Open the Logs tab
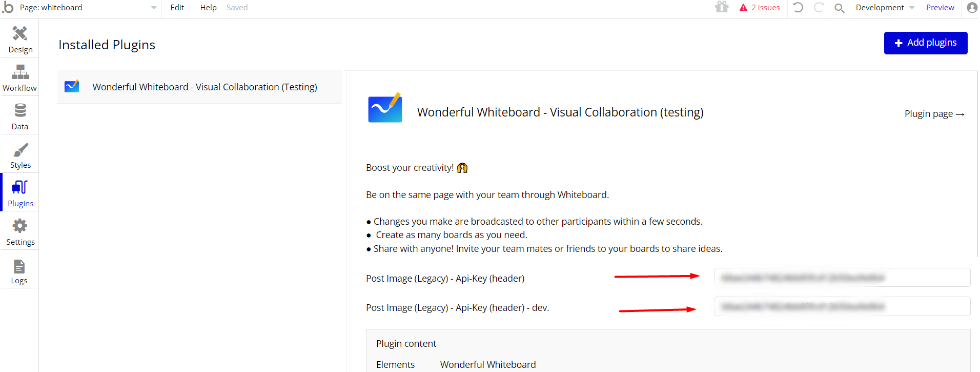This screenshot has width=980, height=372. 20,270
